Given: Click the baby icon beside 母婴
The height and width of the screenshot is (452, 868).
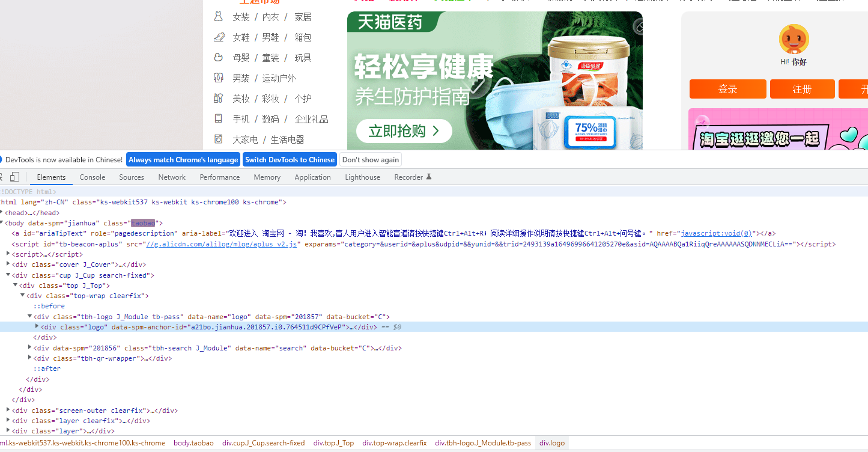Looking at the screenshot, I should tap(219, 58).
